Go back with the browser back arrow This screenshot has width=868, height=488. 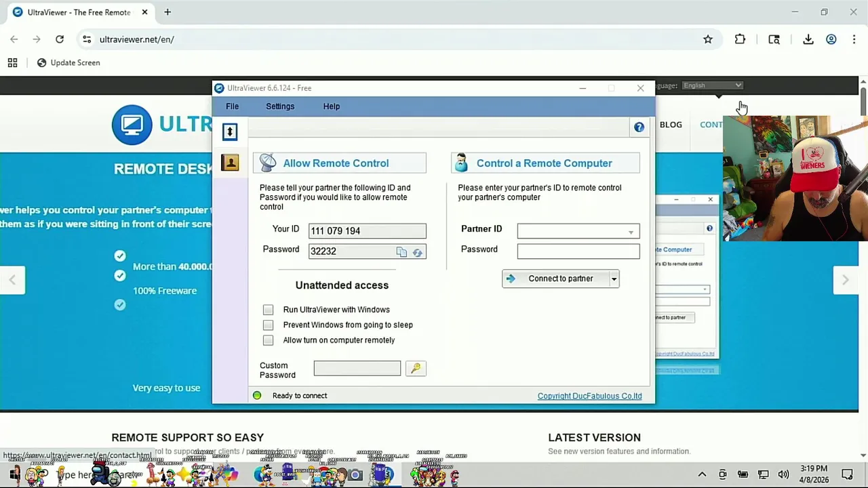(x=14, y=39)
